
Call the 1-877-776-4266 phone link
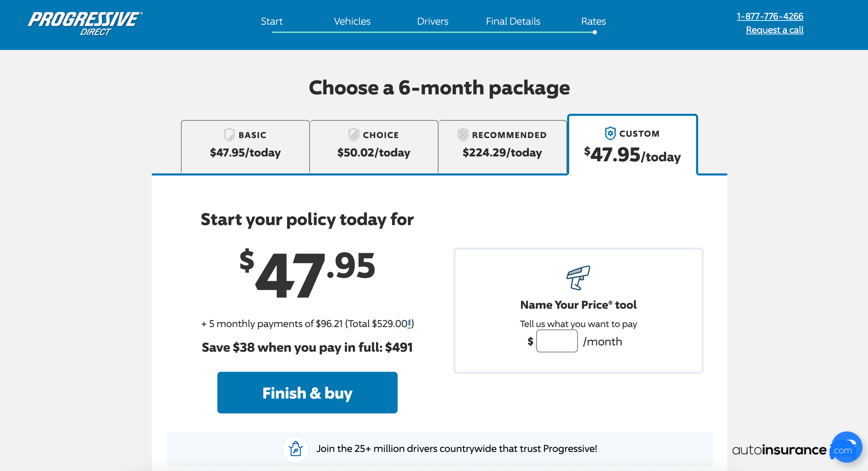pyautogui.click(x=770, y=16)
